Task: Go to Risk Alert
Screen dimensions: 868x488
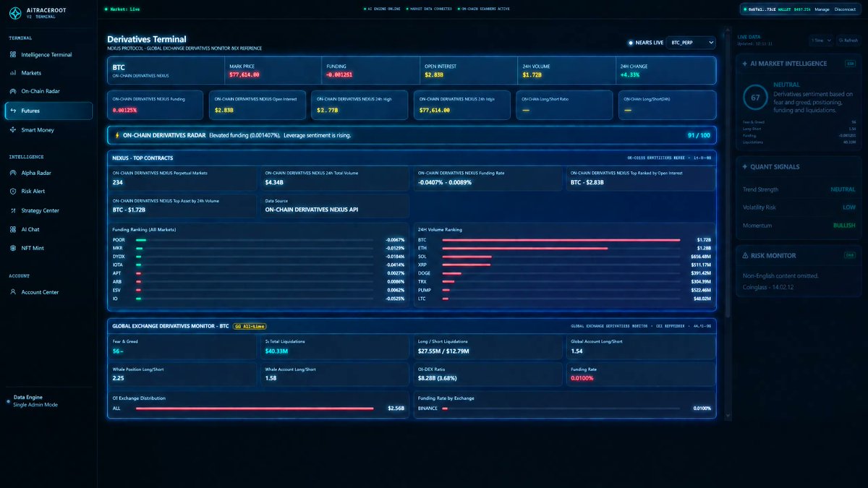Action: click(48, 192)
